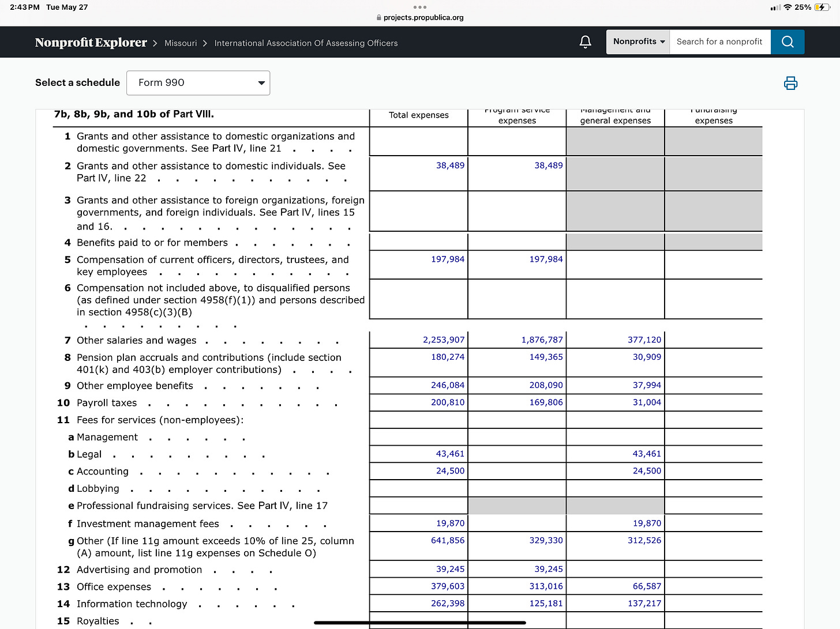Select employee benefits total 246,084
The height and width of the screenshot is (629, 840).
click(x=448, y=386)
